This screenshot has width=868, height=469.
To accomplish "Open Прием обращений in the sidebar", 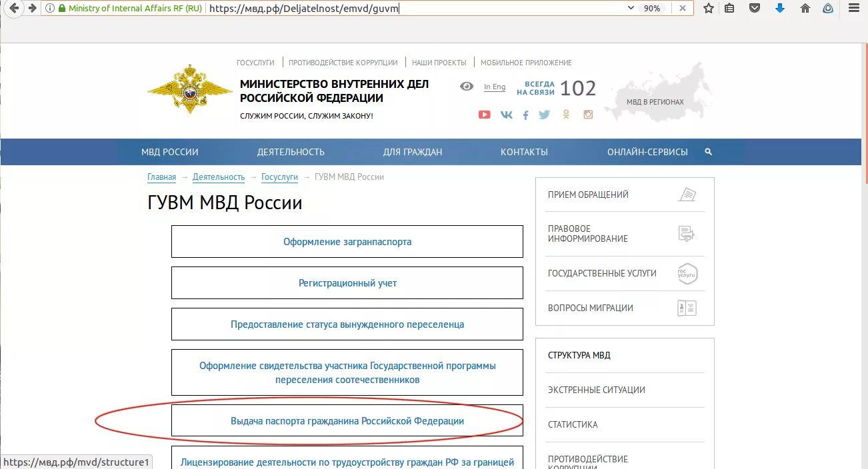I will tap(588, 195).
